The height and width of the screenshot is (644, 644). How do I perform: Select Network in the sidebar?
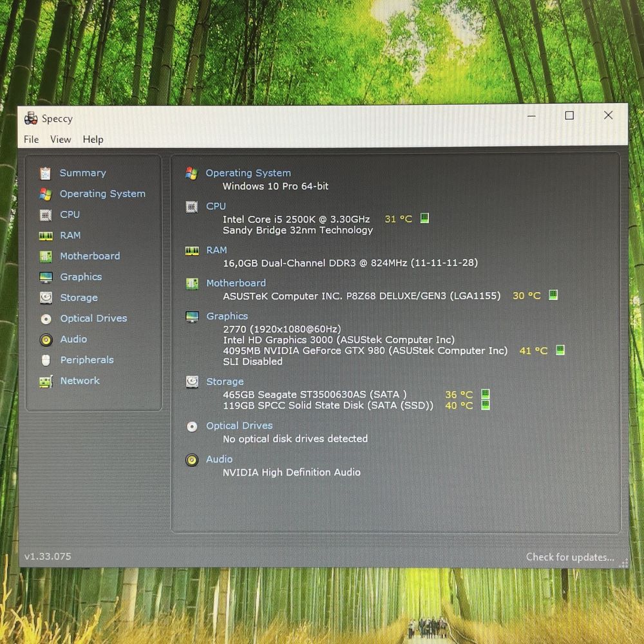point(80,381)
